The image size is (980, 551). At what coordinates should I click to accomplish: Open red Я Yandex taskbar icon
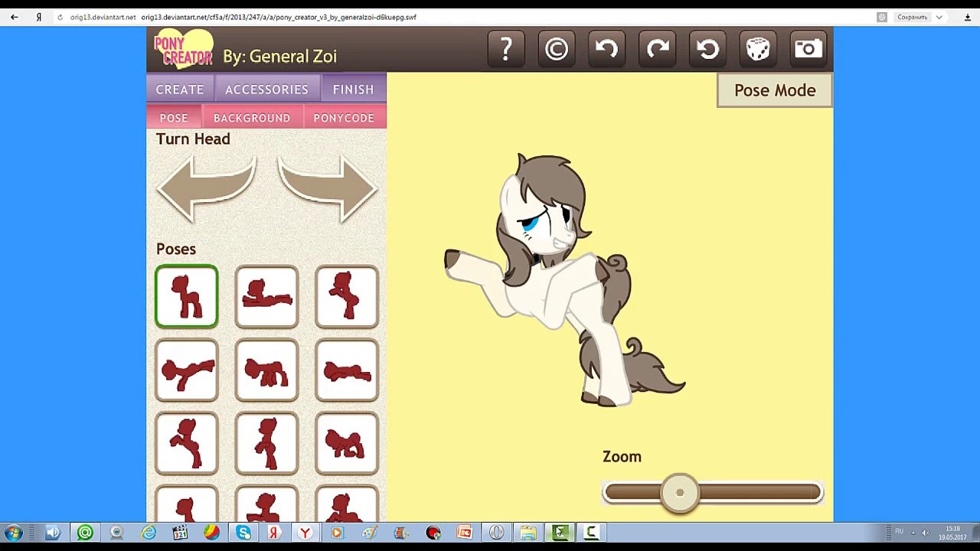tap(273, 533)
